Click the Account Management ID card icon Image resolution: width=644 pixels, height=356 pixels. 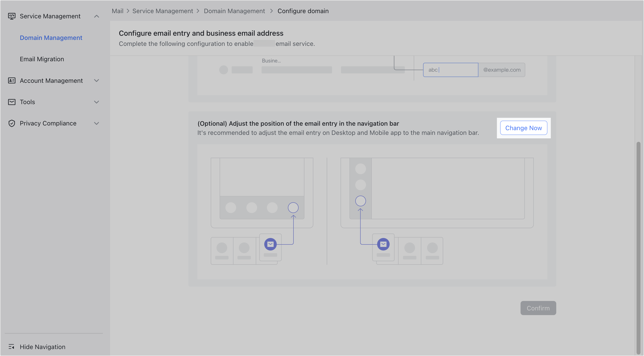(12, 81)
